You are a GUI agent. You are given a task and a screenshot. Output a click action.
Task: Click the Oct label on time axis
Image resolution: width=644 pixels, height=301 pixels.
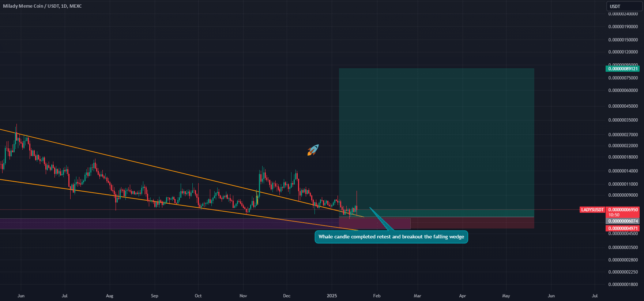coord(198,296)
